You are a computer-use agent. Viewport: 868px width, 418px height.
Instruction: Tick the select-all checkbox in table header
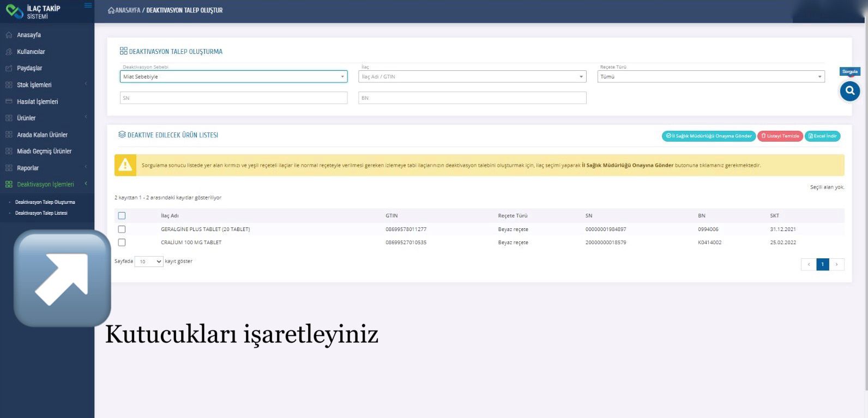tap(122, 216)
